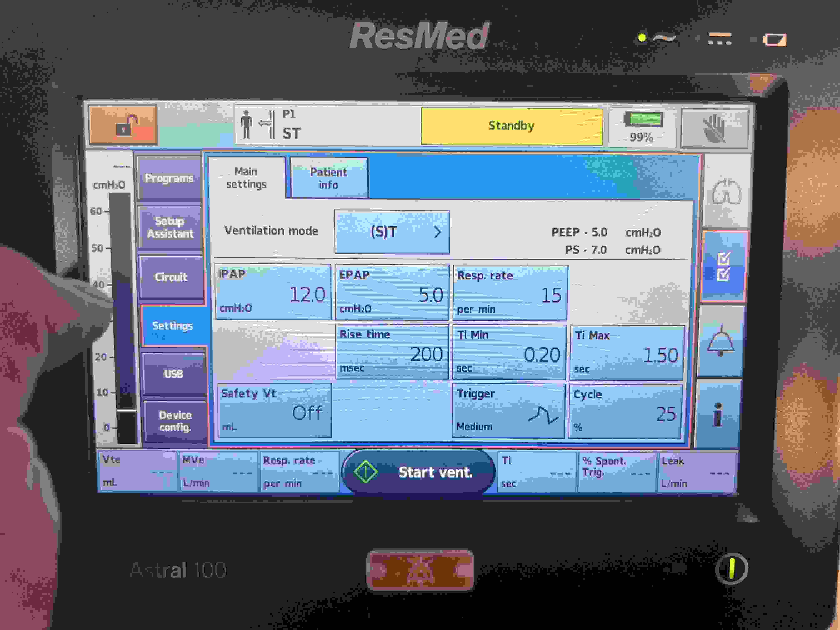Toggle the Safety Vt Off setting

click(x=274, y=410)
